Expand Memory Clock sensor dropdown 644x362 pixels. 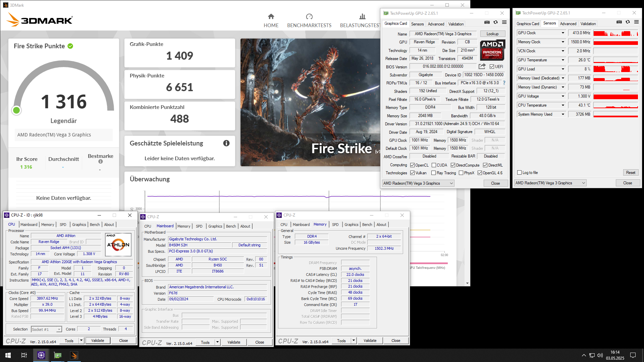point(563,42)
